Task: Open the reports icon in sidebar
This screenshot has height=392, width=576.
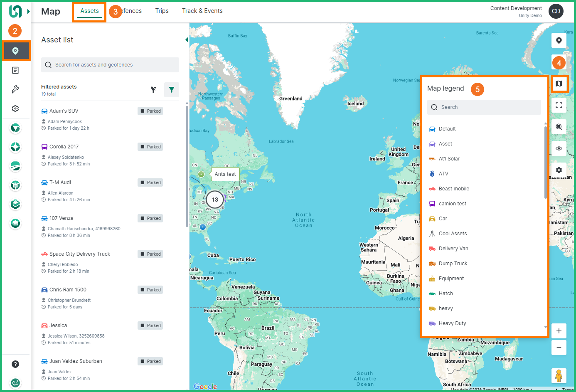Action: click(15, 70)
